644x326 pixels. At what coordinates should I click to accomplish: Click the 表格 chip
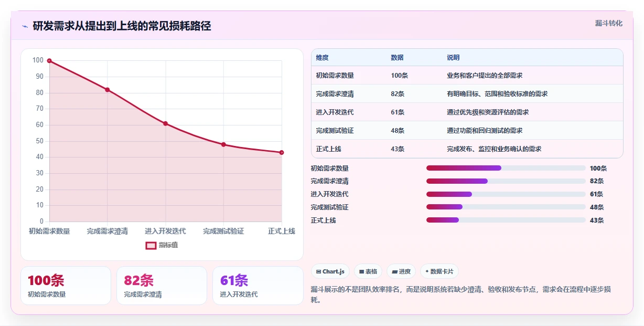click(x=368, y=271)
